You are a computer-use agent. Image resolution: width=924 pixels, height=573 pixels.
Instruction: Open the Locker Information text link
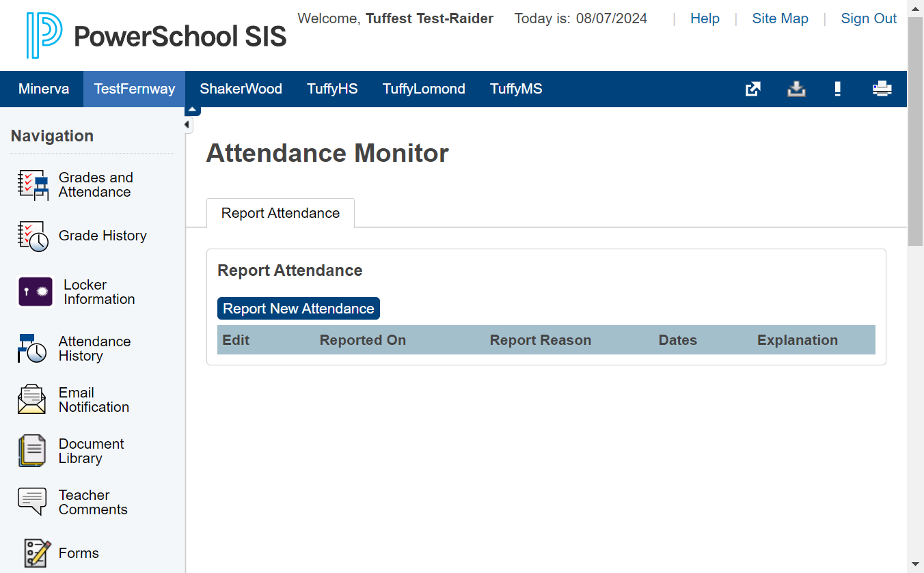[x=99, y=292]
